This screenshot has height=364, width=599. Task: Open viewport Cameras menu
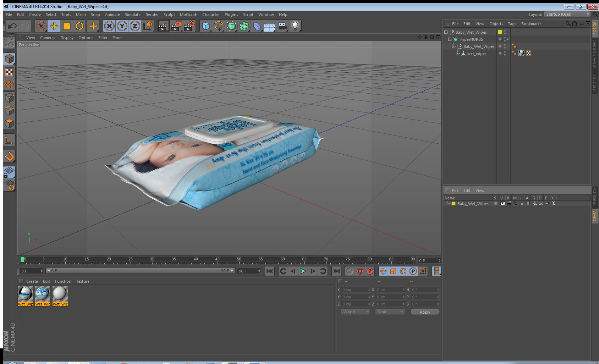(x=48, y=38)
